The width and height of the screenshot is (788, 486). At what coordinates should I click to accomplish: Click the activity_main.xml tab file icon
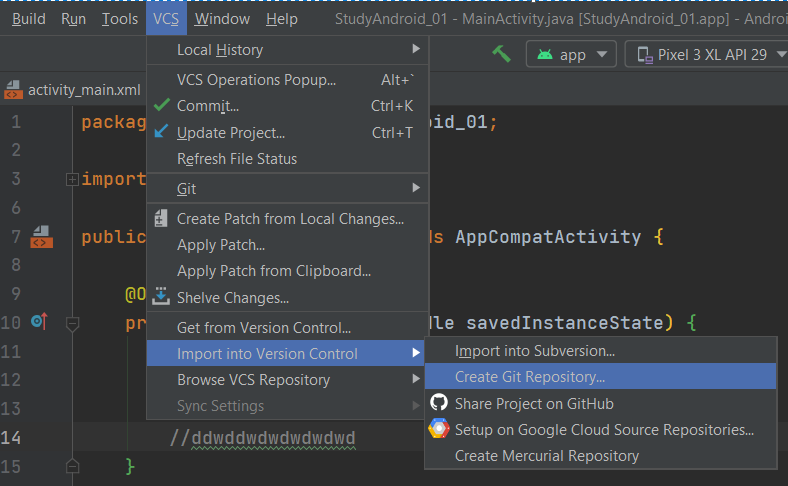[14, 90]
